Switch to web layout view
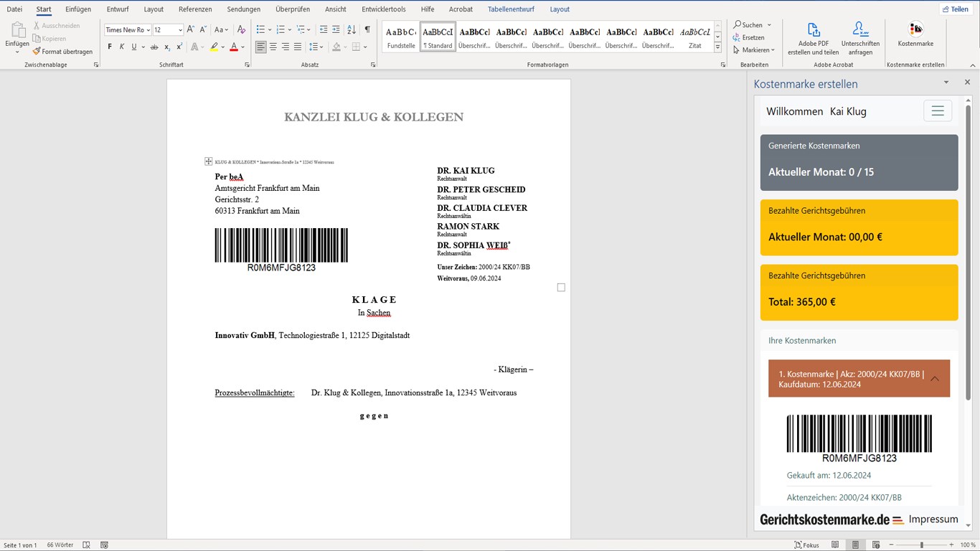This screenshot has width=980, height=551. (876, 545)
